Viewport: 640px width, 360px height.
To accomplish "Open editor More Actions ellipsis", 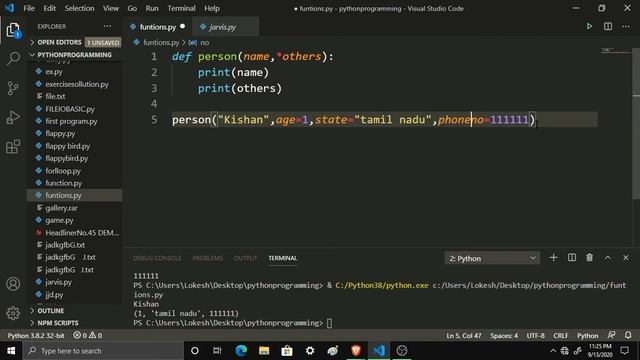I will [626, 27].
